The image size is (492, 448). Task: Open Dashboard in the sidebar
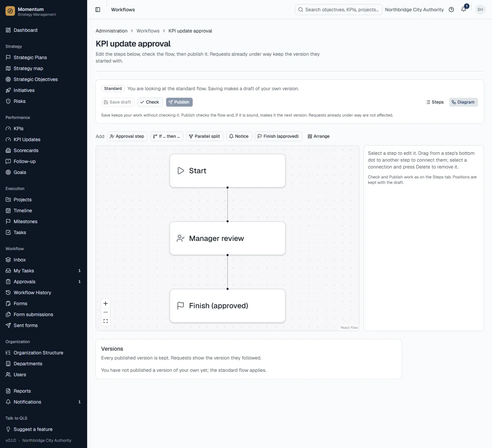pos(44,30)
